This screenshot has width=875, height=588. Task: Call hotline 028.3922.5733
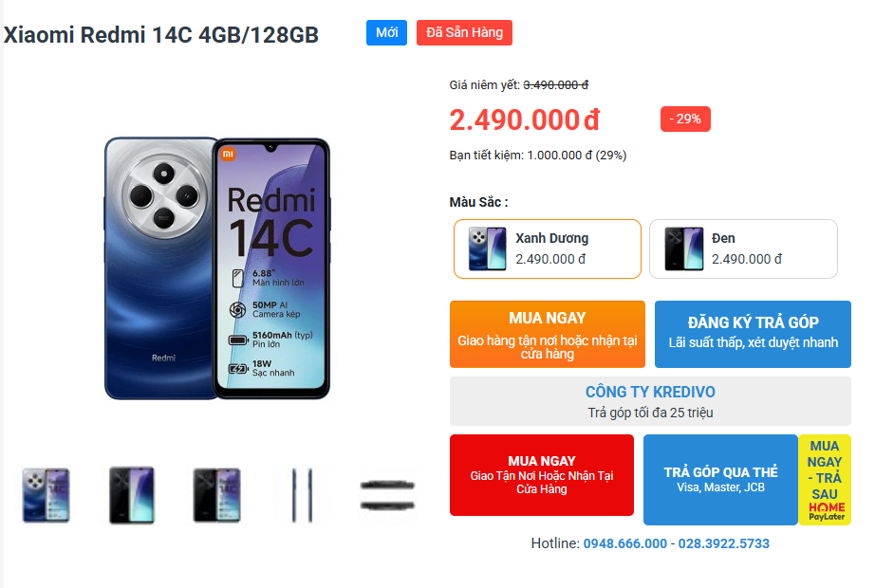[x=724, y=543]
